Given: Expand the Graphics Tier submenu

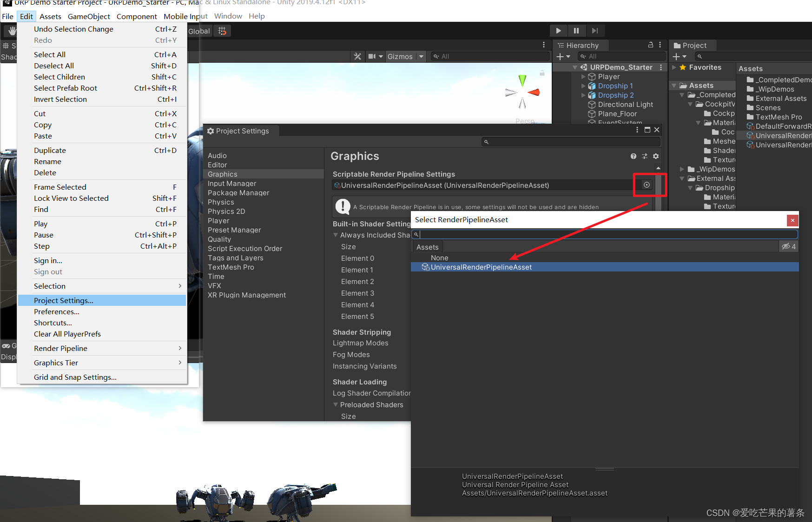Looking at the screenshot, I should (x=102, y=363).
